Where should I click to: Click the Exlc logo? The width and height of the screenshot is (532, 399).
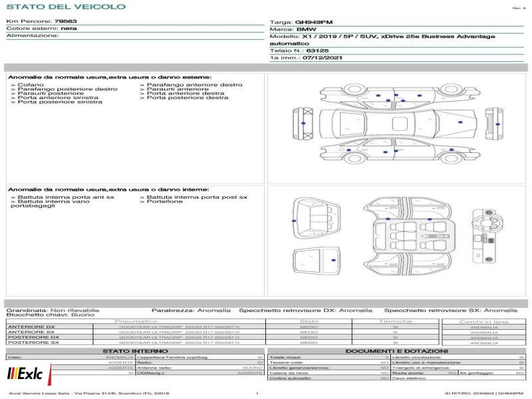(x=29, y=374)
